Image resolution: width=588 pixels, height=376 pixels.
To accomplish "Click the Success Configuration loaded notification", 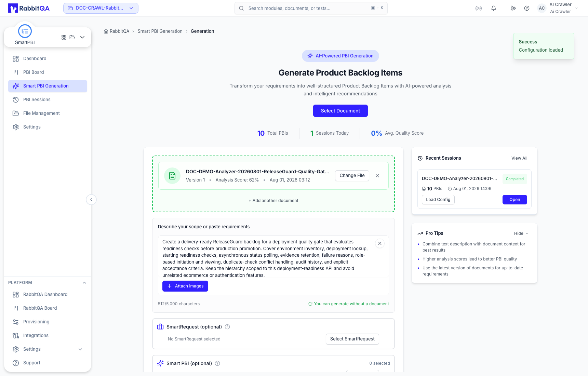I will [544, 46].
